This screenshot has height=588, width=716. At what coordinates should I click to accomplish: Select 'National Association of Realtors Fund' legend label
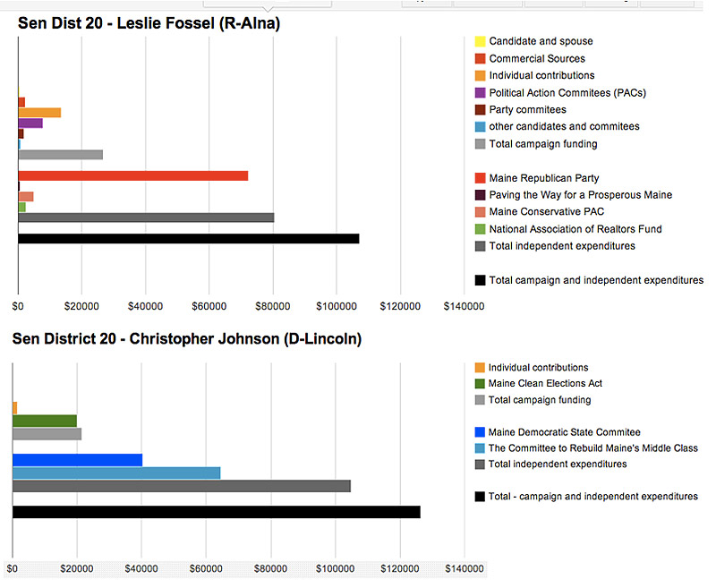(x=575, y=229)
